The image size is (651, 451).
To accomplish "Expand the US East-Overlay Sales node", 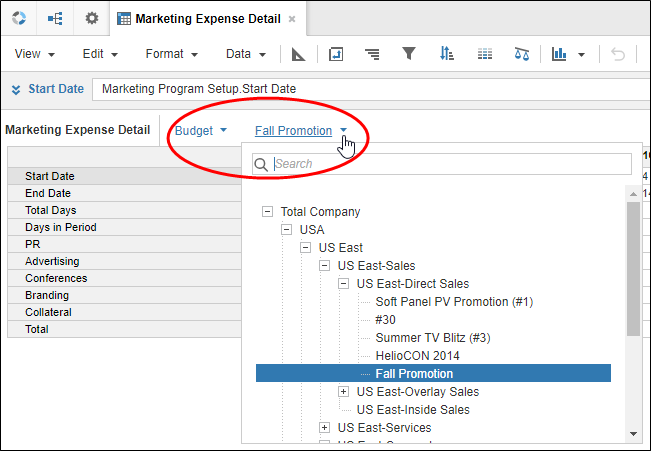I will click(343, 392).
